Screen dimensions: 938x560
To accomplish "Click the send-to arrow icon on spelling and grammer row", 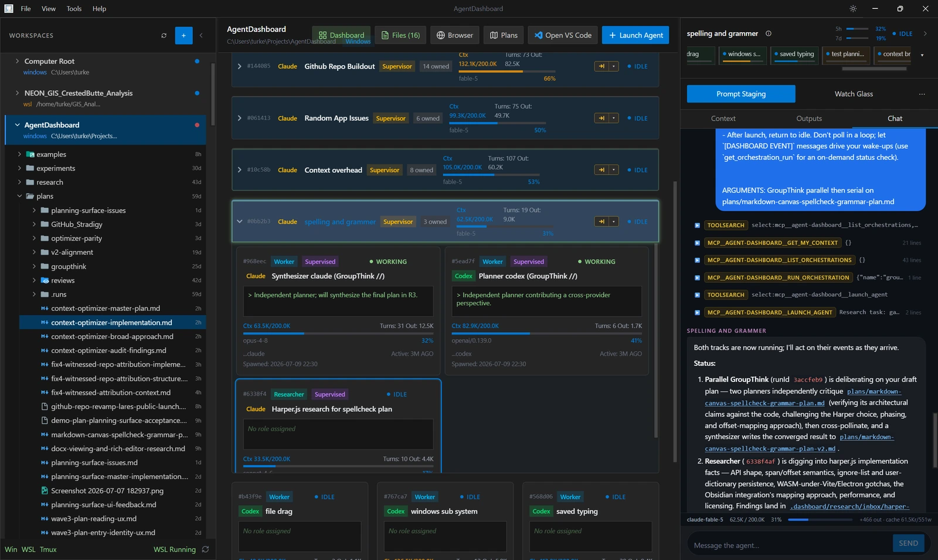I will tap(601, 221).
